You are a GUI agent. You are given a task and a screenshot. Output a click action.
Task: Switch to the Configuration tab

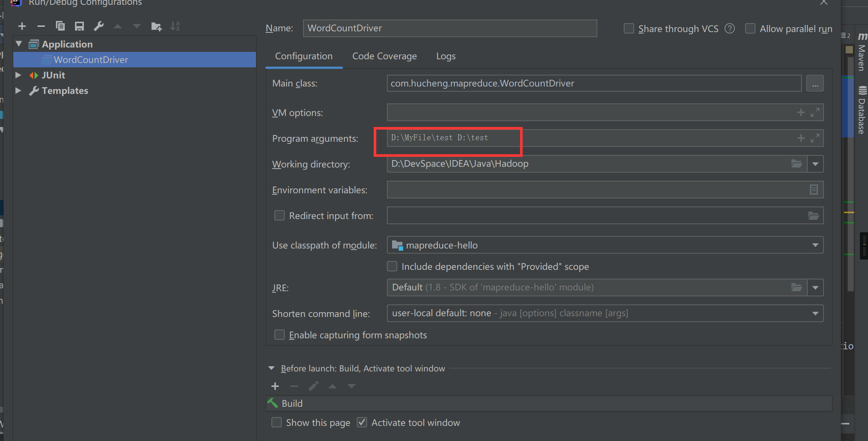[304, 56]
